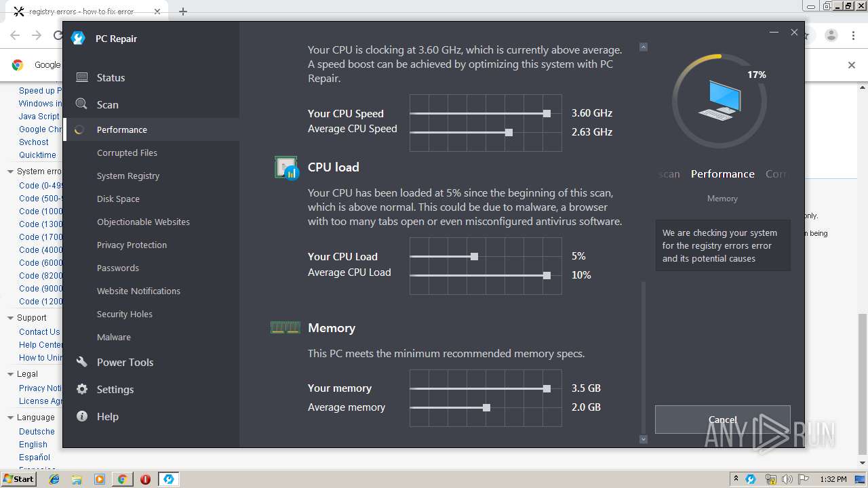
Task: Open the Svchost link in browser sidebar
Action: (x=33, y=142)
